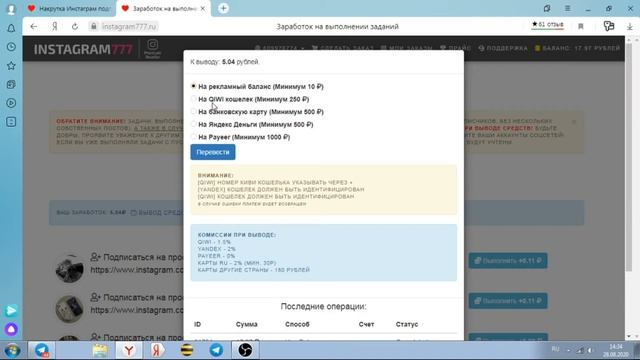The height and width of the screenshot is (360, 640).
Task: Click INSTAGRAM777 site logo
Action: click(83, 49)
